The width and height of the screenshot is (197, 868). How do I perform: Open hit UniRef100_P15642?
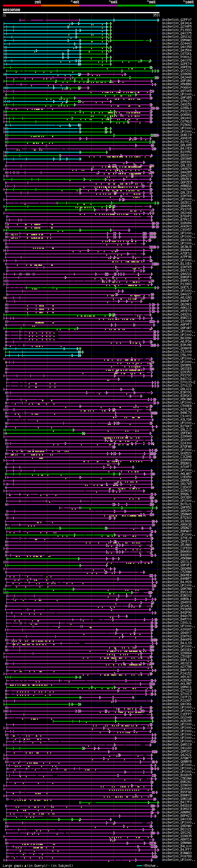tap(176, 125)
